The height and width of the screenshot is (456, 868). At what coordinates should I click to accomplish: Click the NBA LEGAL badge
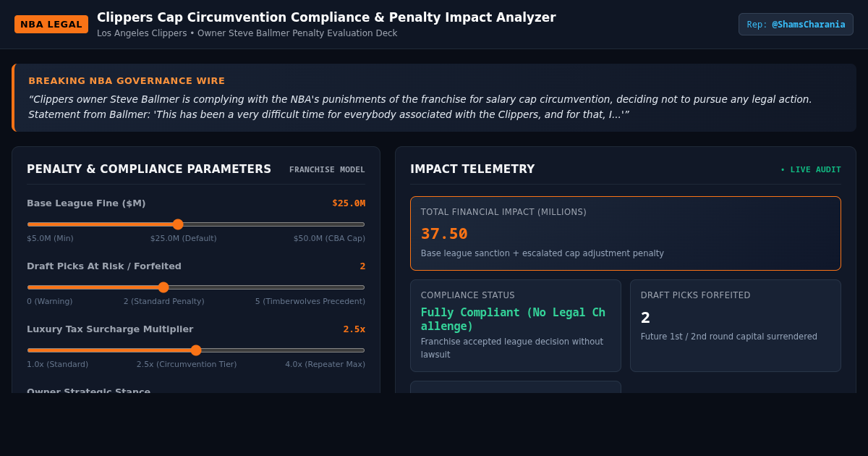[51, 24]
